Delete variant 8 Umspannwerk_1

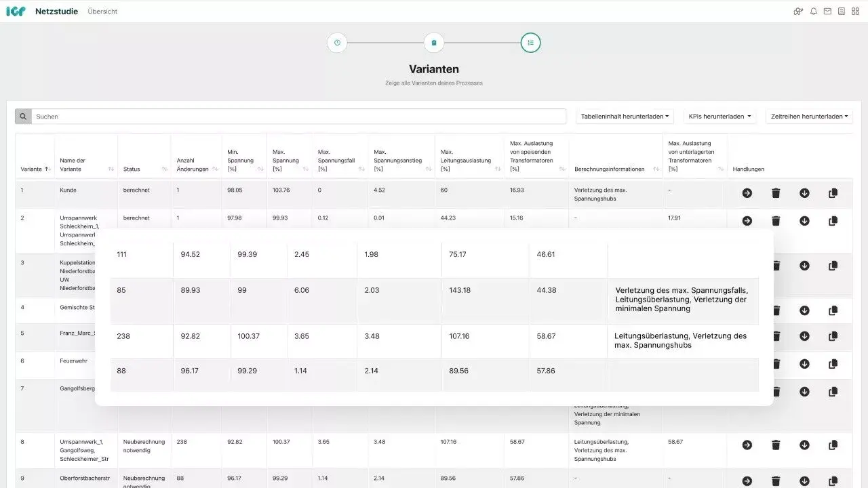(x=776, y=445)
